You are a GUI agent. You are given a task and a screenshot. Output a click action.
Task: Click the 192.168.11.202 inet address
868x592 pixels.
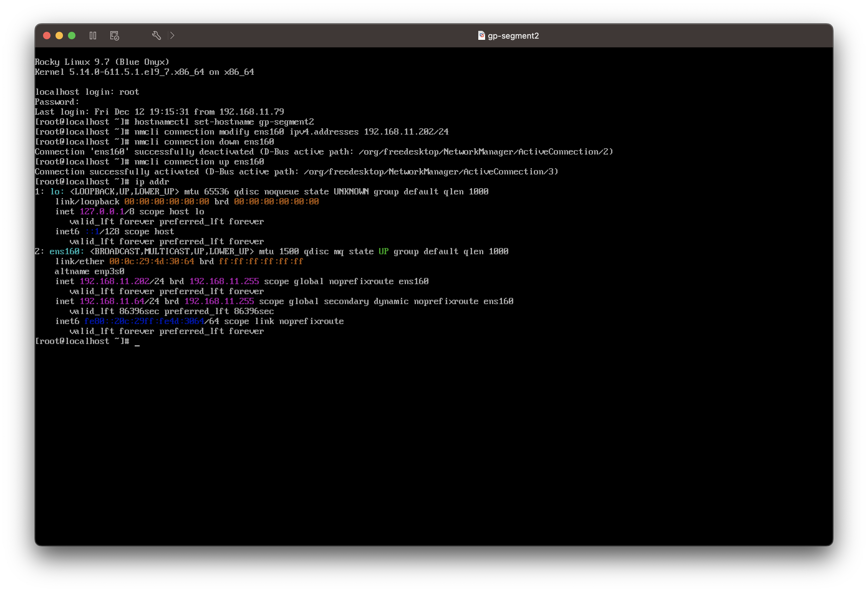114,281
